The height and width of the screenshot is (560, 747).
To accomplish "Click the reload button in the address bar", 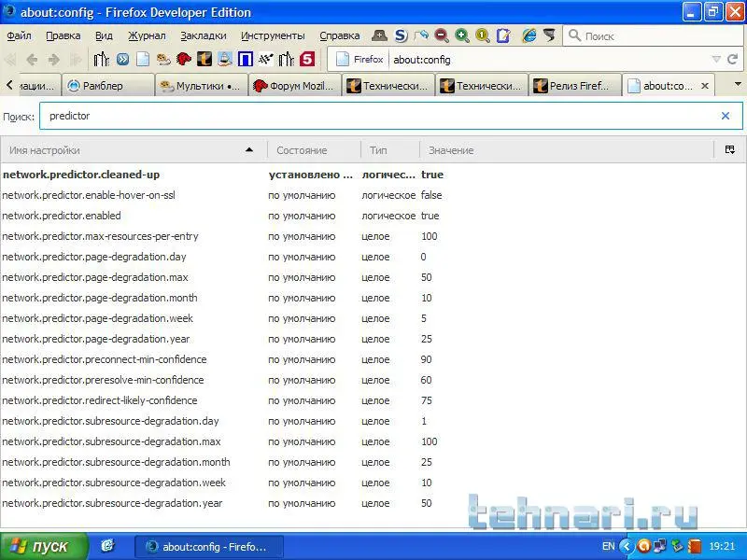I will click(x=734, y=60).
